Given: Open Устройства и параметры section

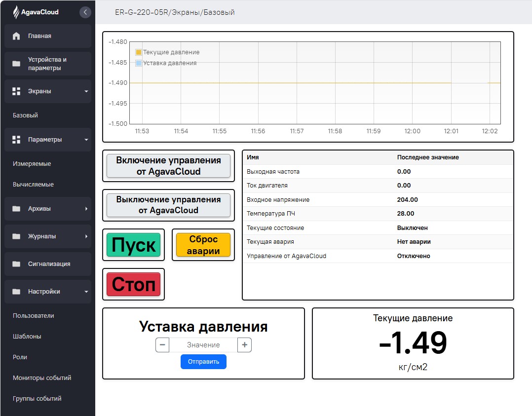Looking at the screenshot, I should click(48, 64).
